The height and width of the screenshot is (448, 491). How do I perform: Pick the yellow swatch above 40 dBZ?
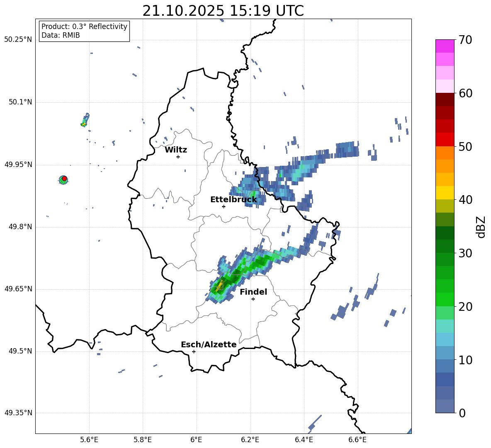pyautogui.click(x=445, y=193)
